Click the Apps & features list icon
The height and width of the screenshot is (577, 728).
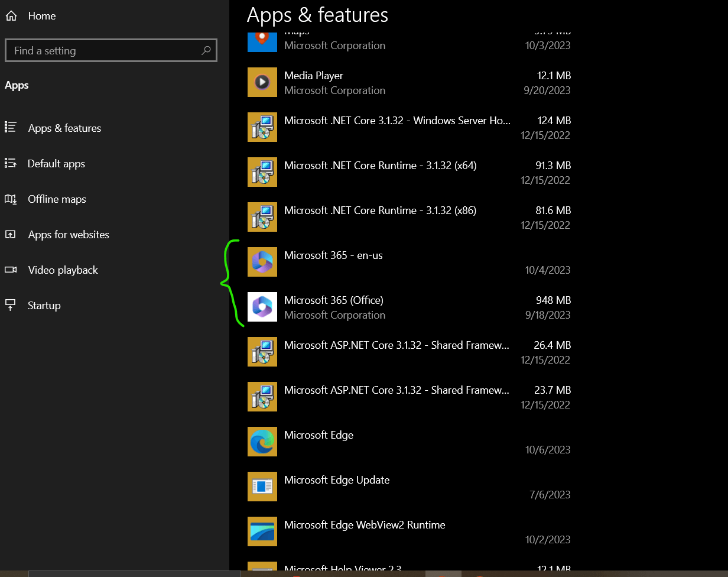[x=11, y=127]
